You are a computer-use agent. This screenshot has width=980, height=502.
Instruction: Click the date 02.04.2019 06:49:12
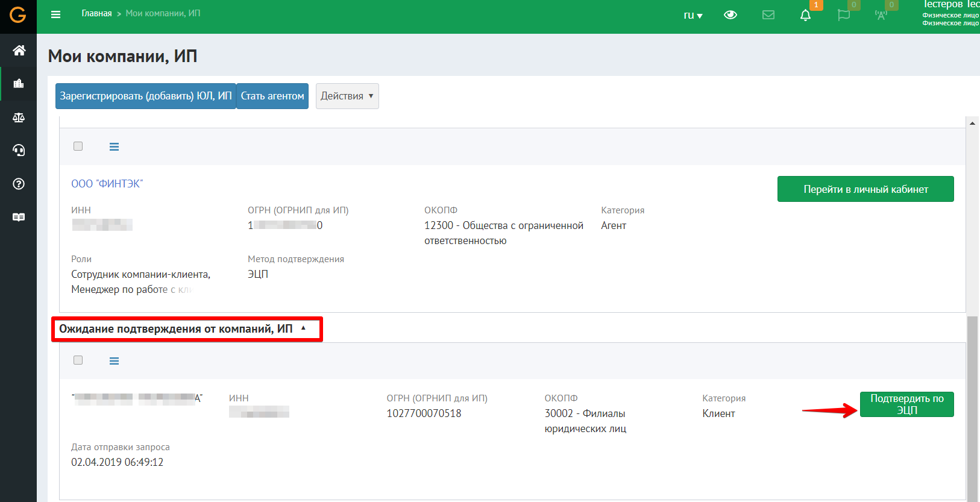click(x=118, y=462)
